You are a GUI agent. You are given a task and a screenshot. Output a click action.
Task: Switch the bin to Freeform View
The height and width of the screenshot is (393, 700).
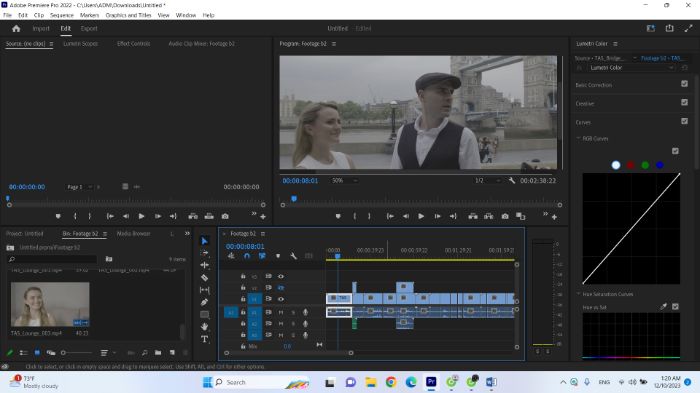click(x=51, y=352)
